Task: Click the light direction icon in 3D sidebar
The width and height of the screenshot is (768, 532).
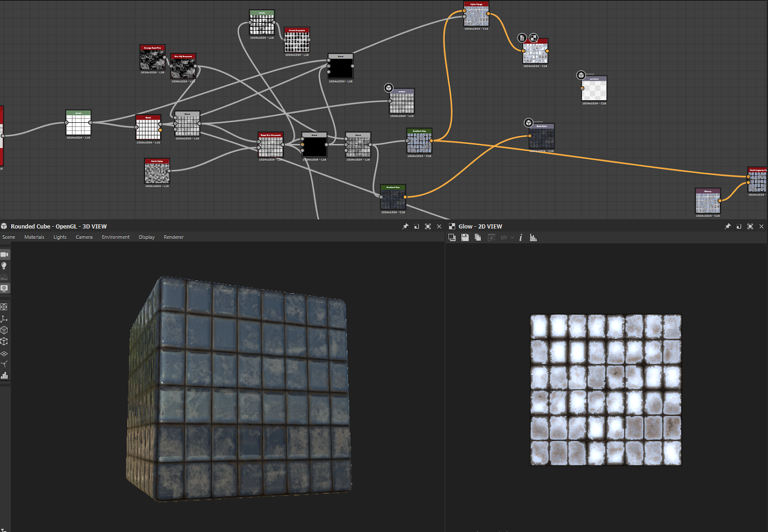Action: [4, 365]
